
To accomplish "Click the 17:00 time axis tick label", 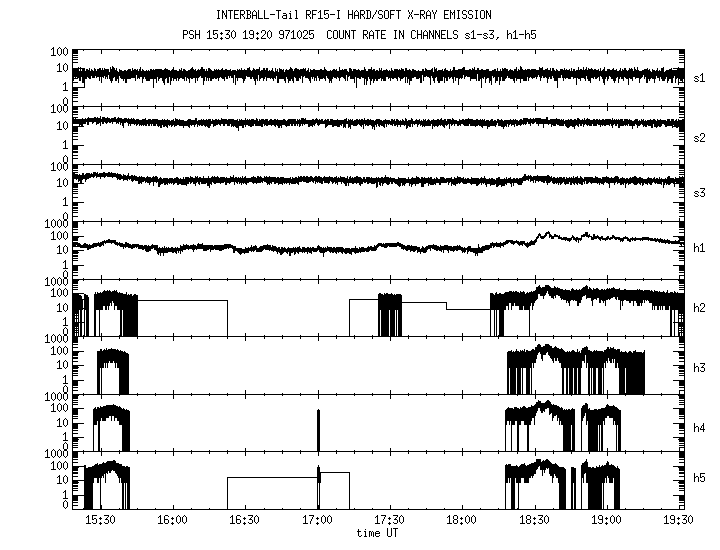I will [x=318, y=521].
